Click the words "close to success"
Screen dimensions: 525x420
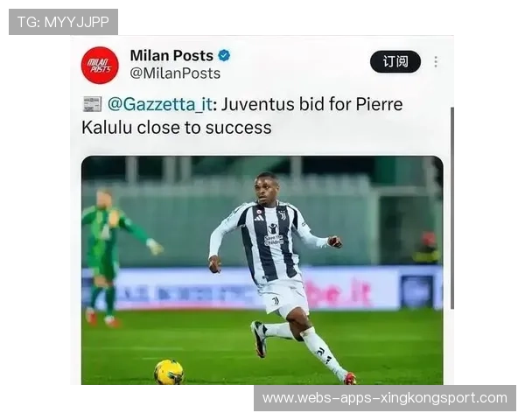204,128
